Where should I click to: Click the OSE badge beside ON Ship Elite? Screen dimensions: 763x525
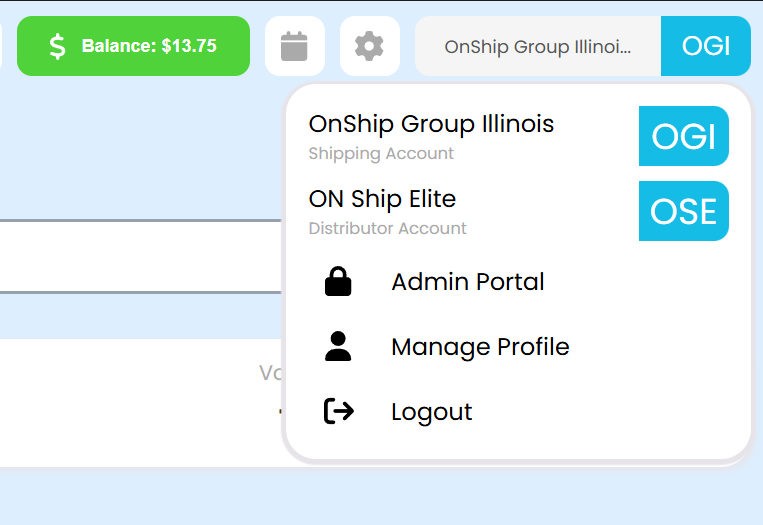[683, 211]
